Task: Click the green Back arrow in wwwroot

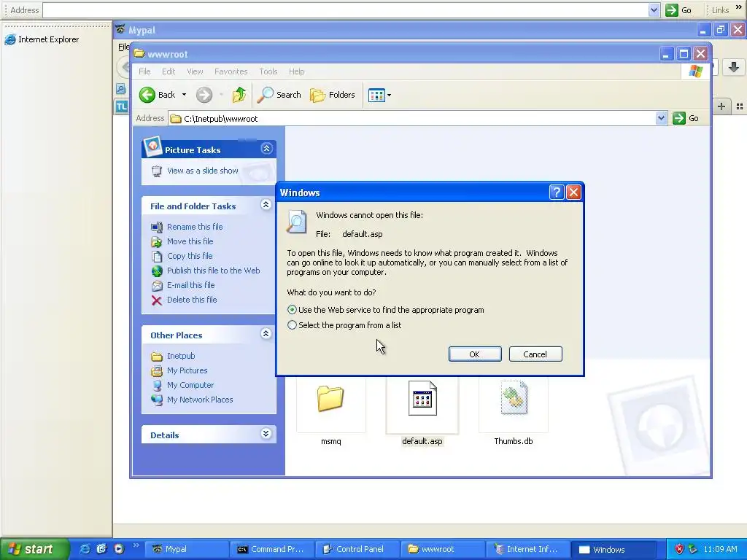Action: coord(147,95)
